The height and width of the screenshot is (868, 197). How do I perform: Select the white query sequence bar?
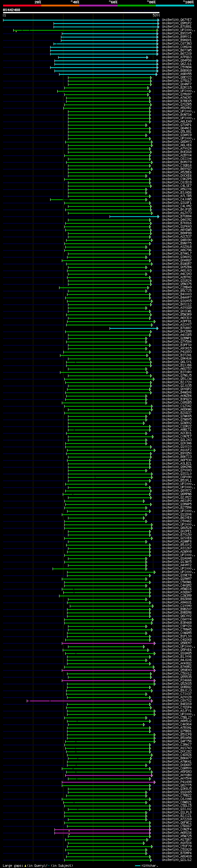[81, 12]
